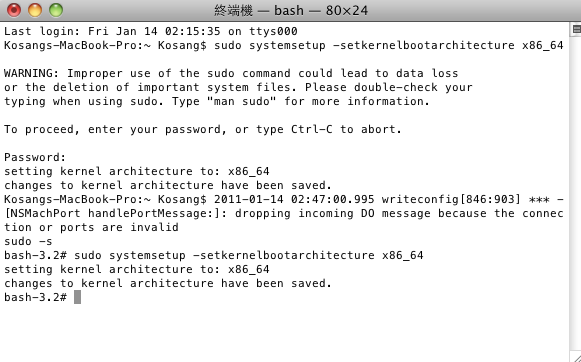The height and width of the screenshot is (362, 581).
Task: Click the "Password:" prompt line
Action: coord(35,157)
